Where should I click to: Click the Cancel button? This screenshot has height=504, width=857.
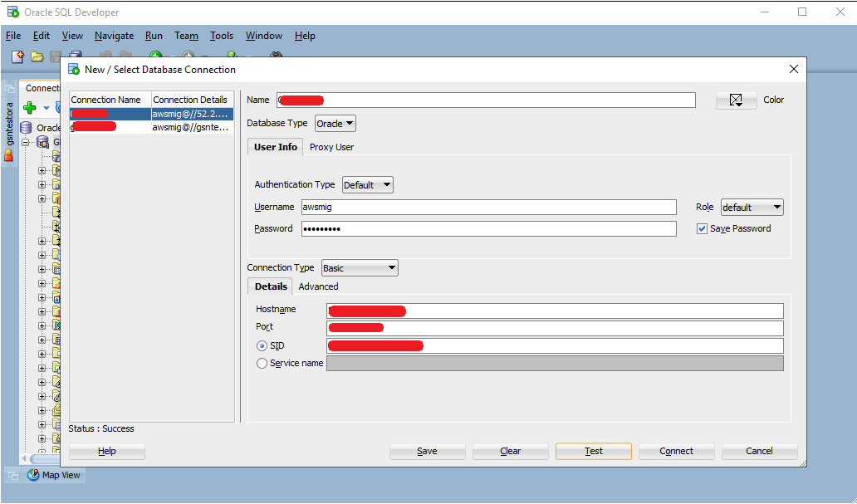[x=759, y=451]
